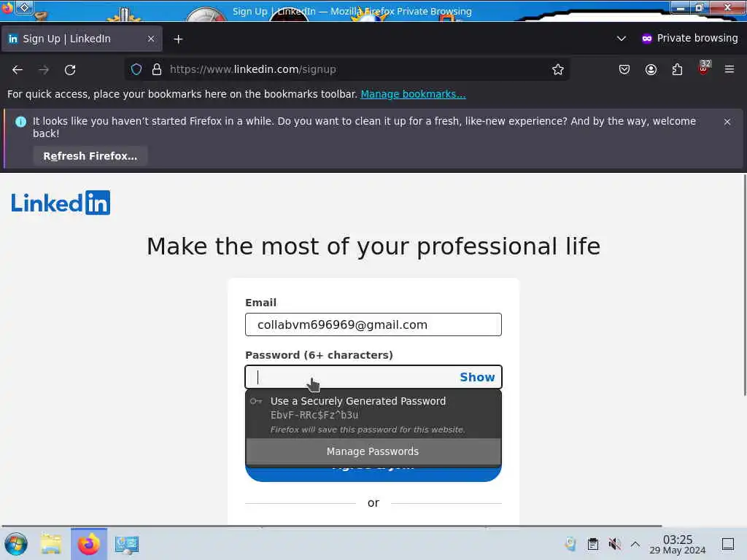Open File Explorer from the taskbar
Screen dimensions: 747x560
[x=51, y=544]
